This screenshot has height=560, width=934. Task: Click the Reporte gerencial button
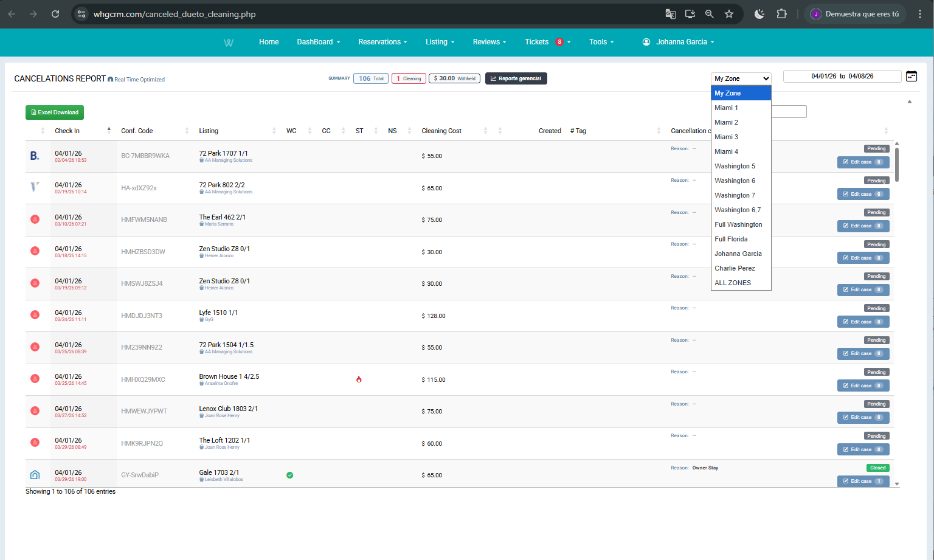pos(516,78)
